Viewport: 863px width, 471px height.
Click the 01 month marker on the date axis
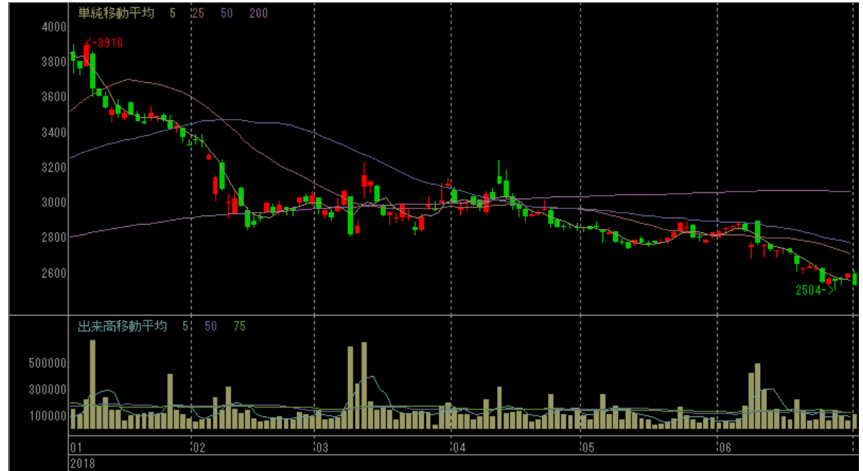tap(75, 446)
